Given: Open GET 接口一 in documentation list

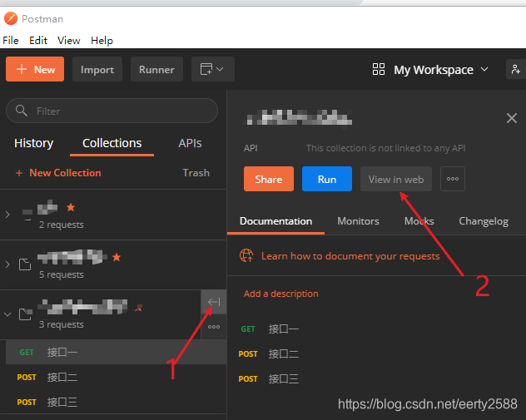Looking at the screenshot, I should (x=270, y=329).
